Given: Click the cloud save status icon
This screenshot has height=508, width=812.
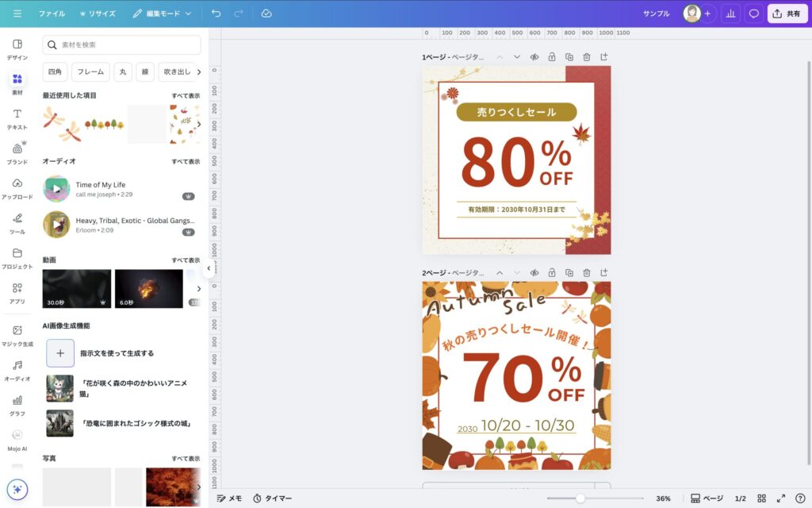Looking at the screenshot, I should coord(266,13).
